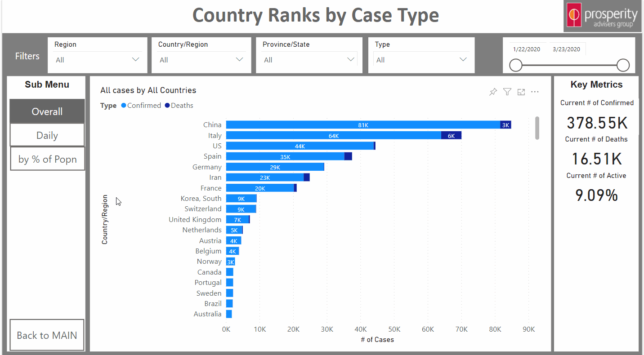Enter focus mode on the chart
Viewport: 644px width, 355px height.
click(521, 92)
